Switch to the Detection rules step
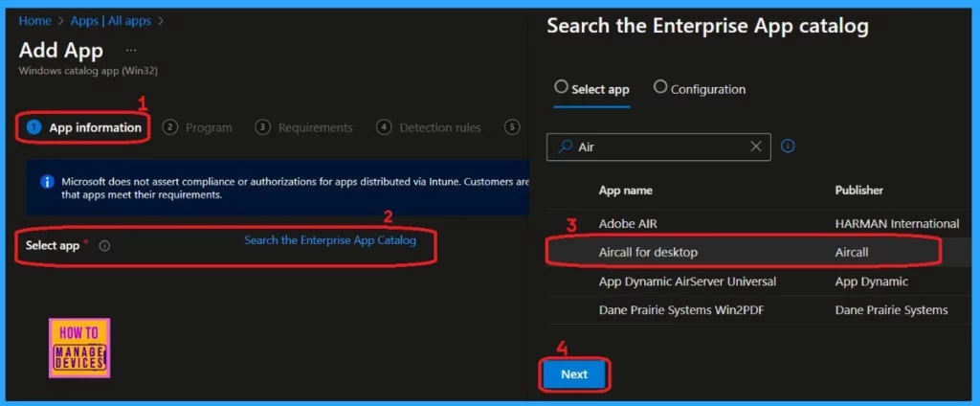 click(x=429, y=127)
